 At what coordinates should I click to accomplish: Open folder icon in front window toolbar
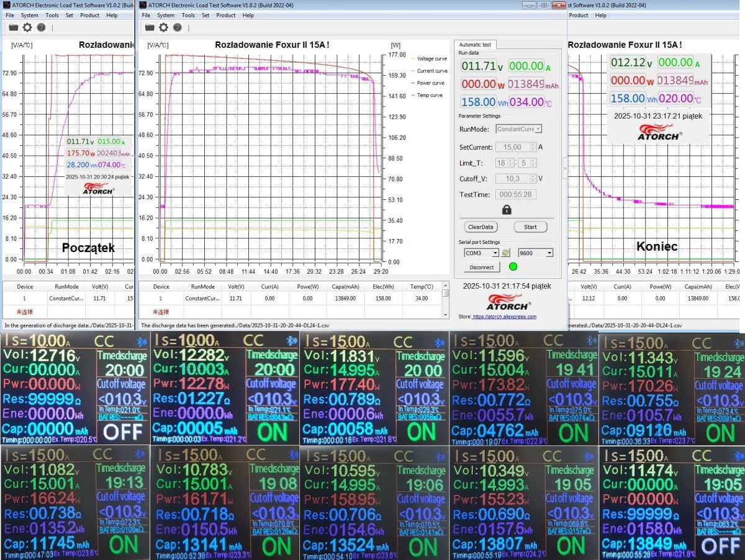[150, 27]
